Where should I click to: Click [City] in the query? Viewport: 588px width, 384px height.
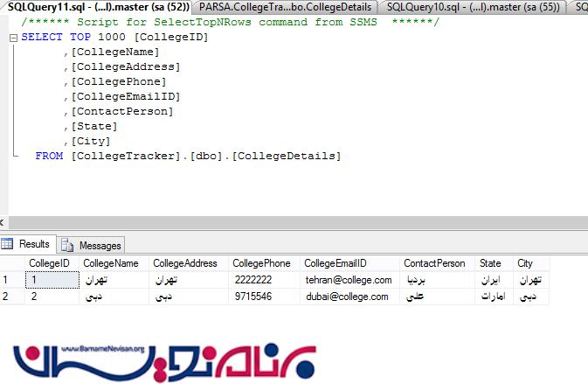coord(91,141)
